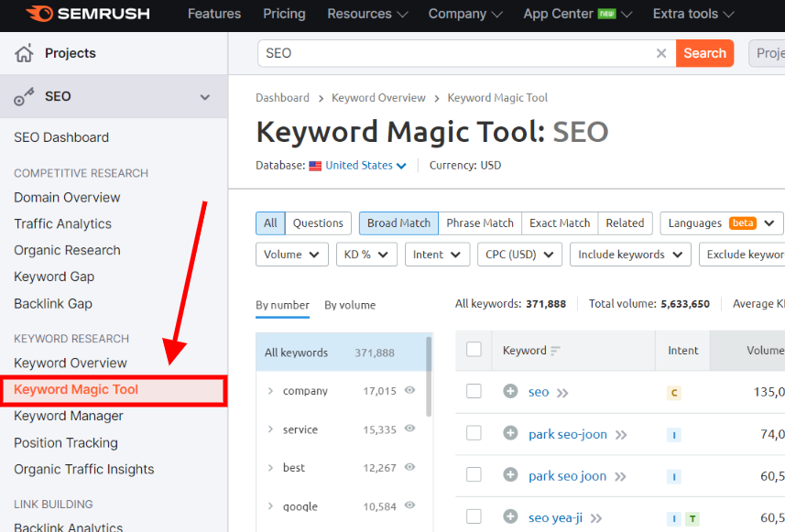Click the US flag icon next to Database

(x=315, y=166)
